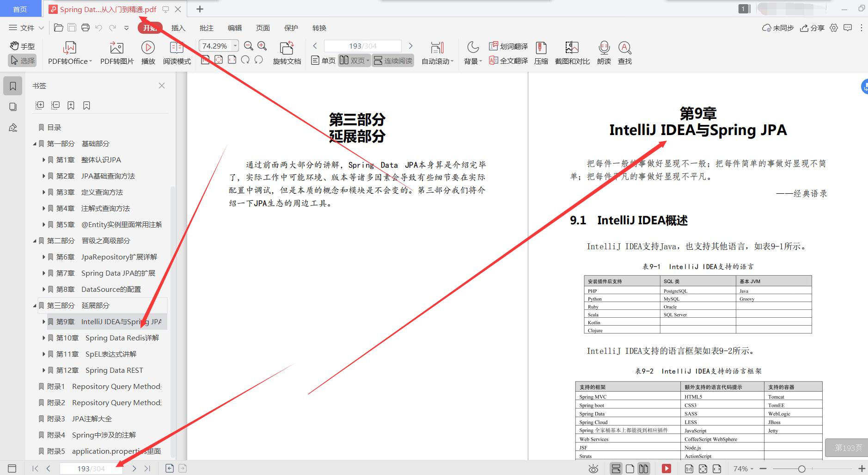
Task: Click the page number field in toolbar
Action: click(x=362, y=46)
